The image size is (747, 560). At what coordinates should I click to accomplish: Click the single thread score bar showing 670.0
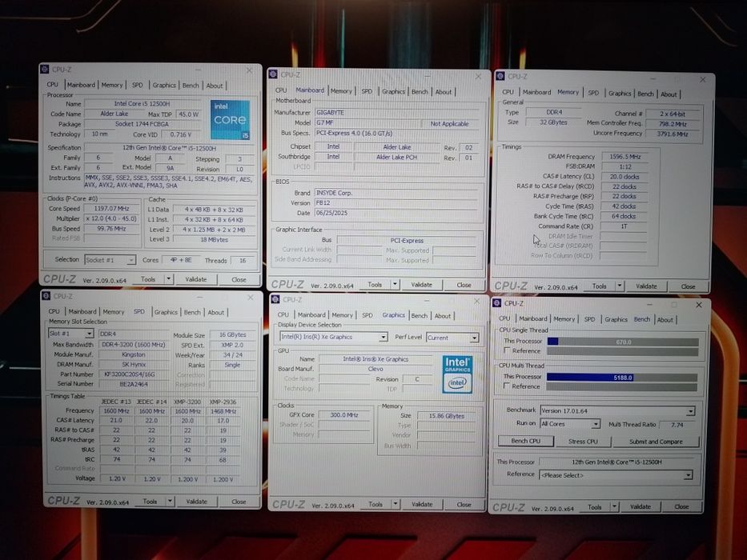(x=623, y=342)
